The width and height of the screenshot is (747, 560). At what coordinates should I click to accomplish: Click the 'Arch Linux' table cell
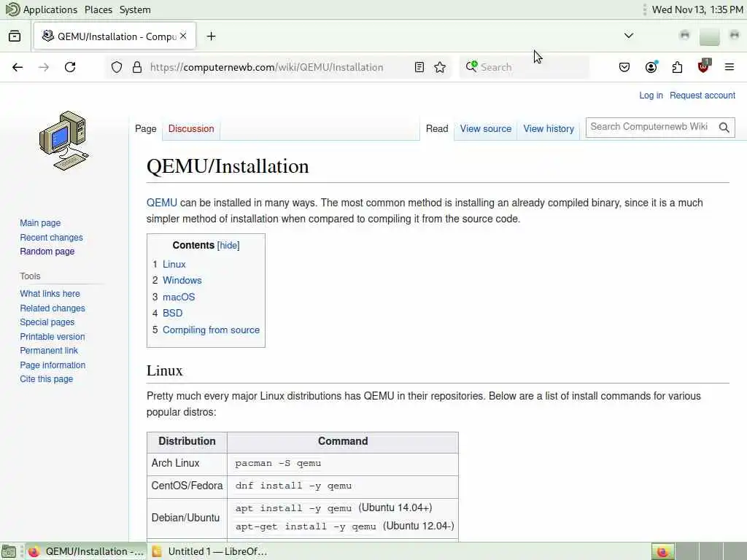pyautogui.click(x=187, y=463)
